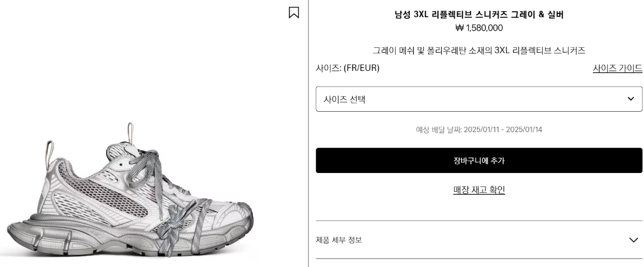This screenshot has width=644, height=267.
Task: Add the sneaker with 장바구니에 추가
Action: pos(479,161)
